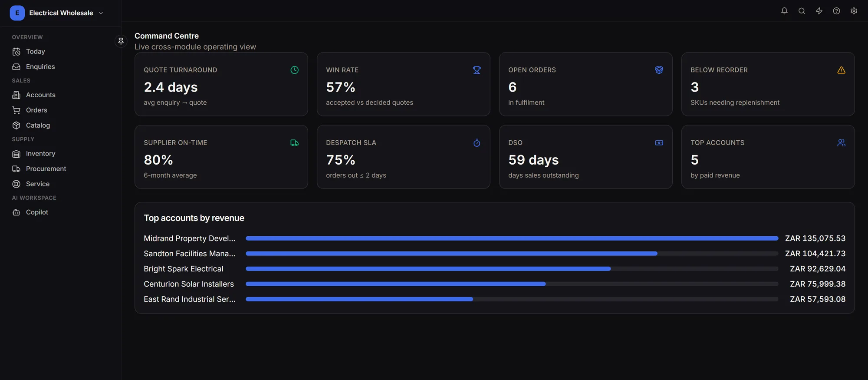Click the Below Reorder warning icon
Viewport: 868px width, 380px height.
(841, 70)
